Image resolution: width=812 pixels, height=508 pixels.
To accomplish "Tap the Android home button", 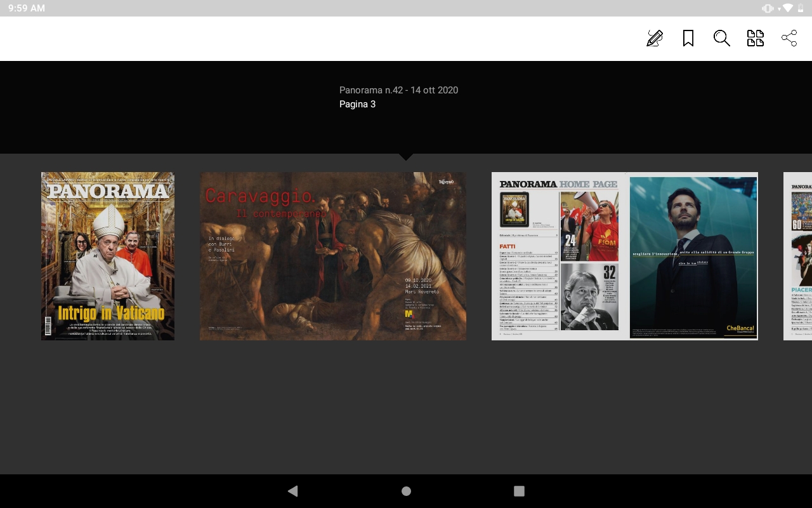I will [x=406, y=491].
